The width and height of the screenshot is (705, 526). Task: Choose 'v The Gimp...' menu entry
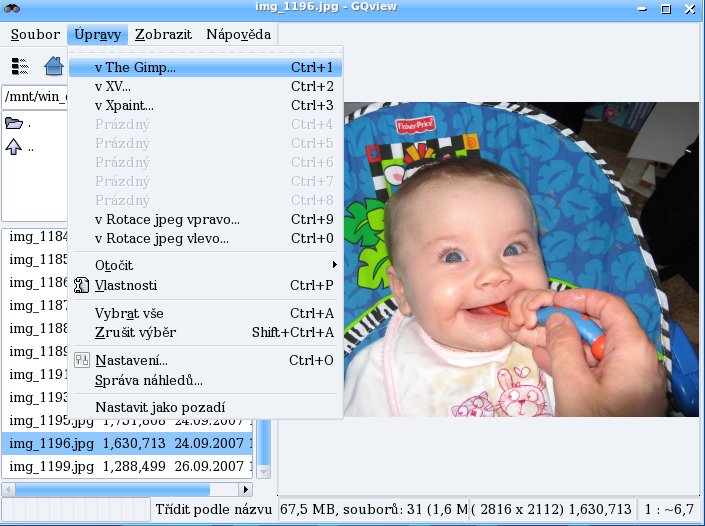point(205,67)
